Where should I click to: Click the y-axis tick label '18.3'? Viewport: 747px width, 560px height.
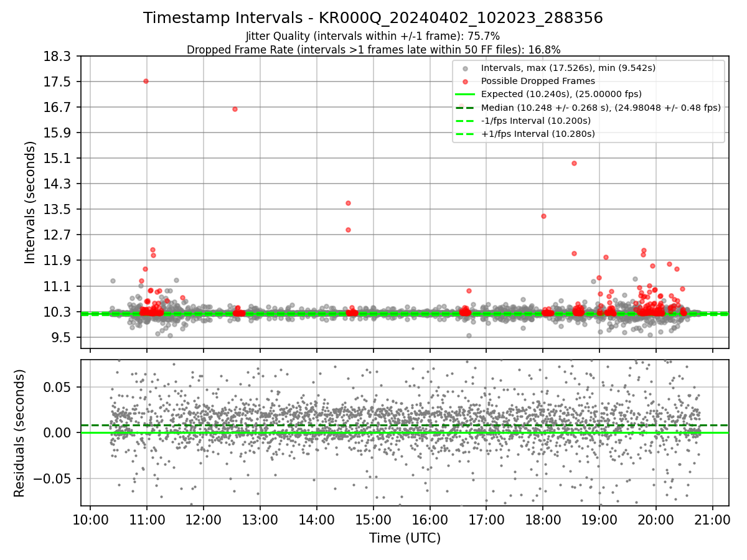58,57
